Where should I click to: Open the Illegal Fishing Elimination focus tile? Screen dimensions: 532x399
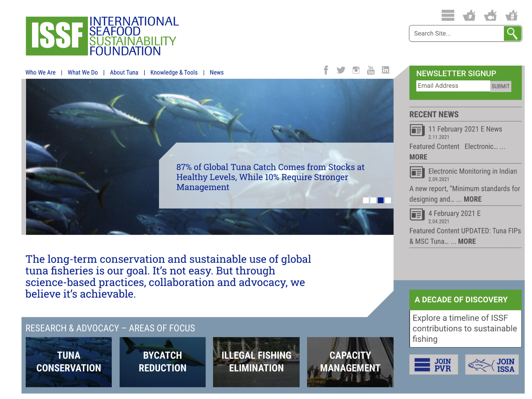coord(256,362)
